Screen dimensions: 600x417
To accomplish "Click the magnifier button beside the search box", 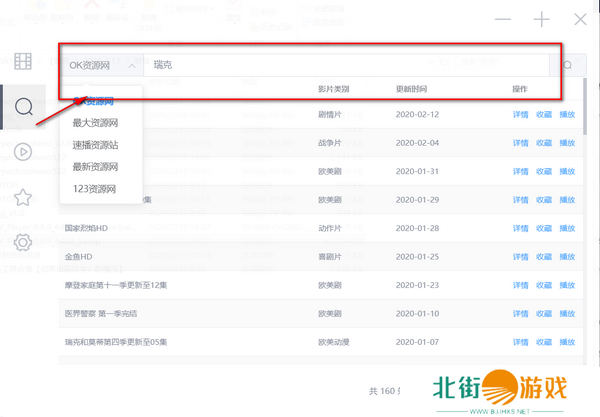I will click(x=570, y=65).
